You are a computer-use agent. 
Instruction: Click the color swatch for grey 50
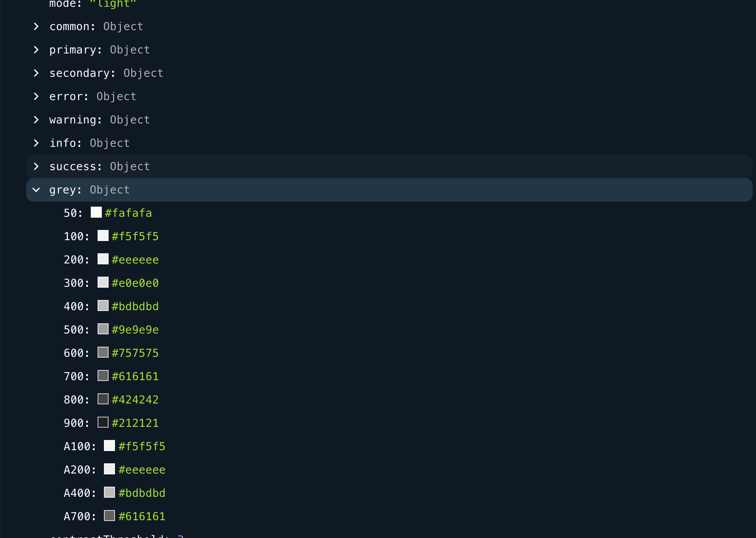96,212
